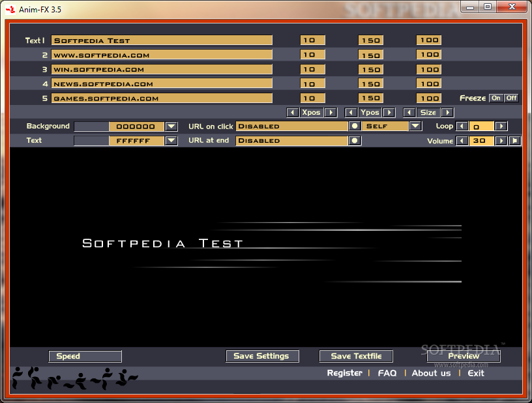This screenshot has width=532, height=403.
Task: Select Text 1 Ypos value 150
Action: (x=371, y=40)
